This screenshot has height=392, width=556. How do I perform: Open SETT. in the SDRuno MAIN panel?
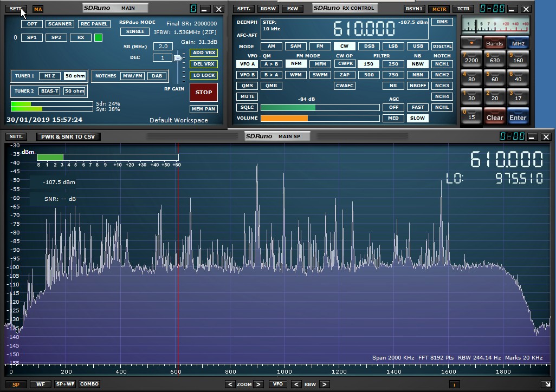coord(16,9)
